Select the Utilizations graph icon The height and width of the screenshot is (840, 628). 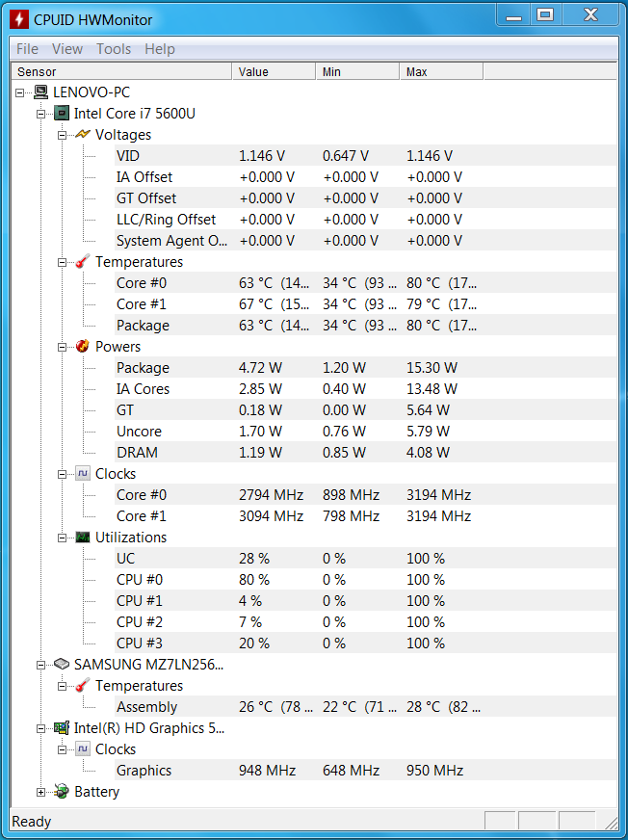click(83, 538)
